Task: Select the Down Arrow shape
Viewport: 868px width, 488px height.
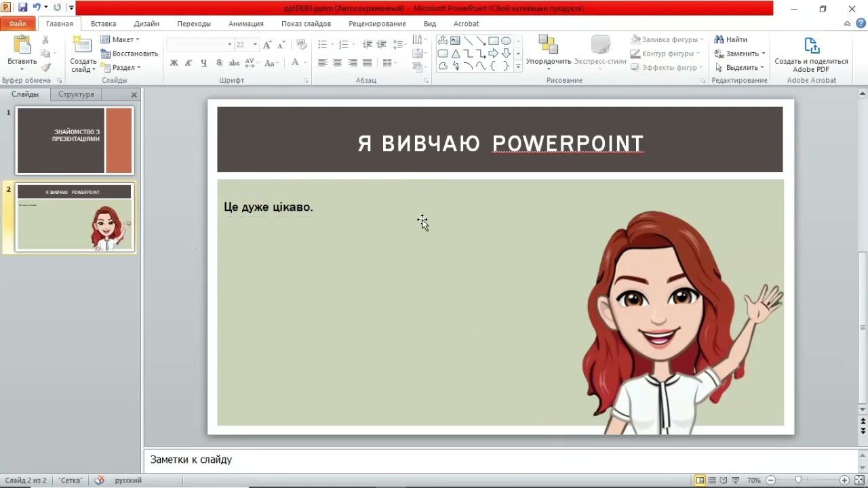Action: [506, 54]
